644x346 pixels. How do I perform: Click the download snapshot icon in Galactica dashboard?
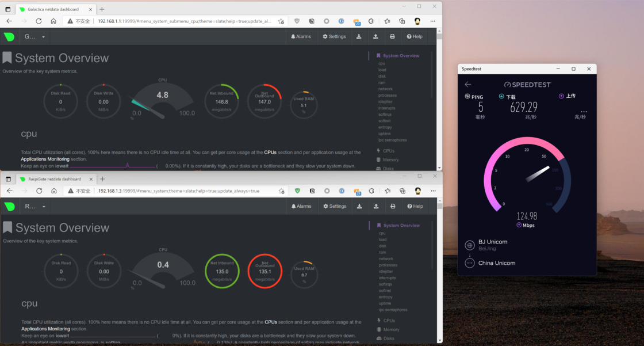(x=359, y=37)
